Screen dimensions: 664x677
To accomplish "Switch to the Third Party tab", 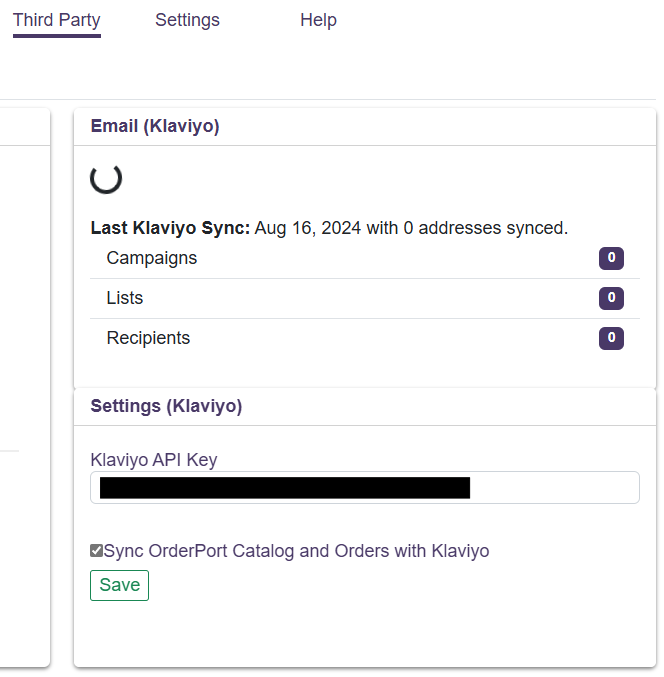I will point(56,20).
